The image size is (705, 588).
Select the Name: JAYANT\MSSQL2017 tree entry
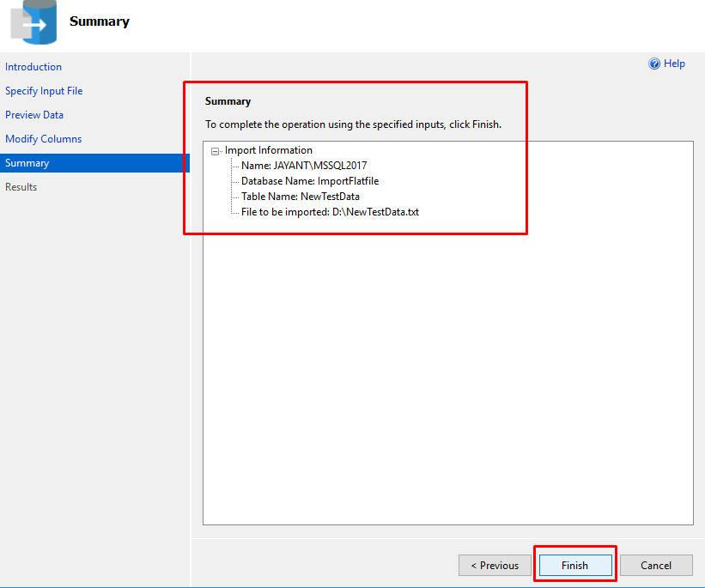304,166
